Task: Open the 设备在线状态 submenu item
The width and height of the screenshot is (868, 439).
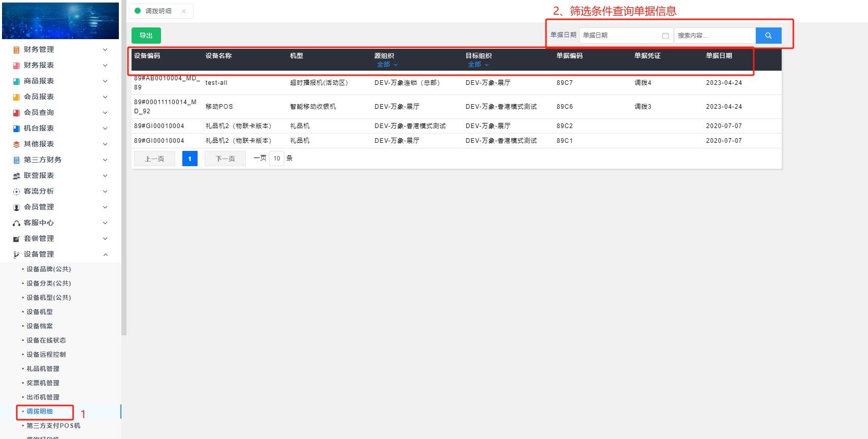Action: point(46,340)
